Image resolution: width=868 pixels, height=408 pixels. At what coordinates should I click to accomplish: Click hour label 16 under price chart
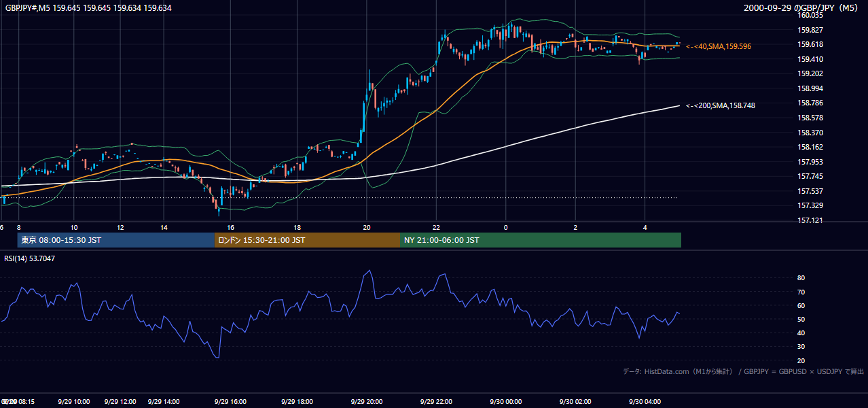pos(231,228)
